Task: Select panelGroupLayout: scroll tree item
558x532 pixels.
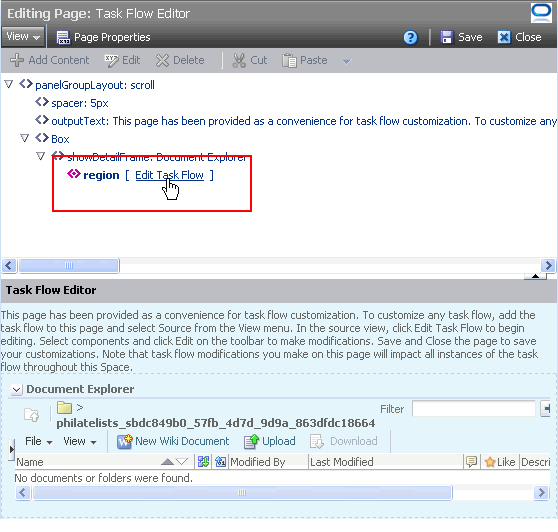Action: [x=95, y=85]
